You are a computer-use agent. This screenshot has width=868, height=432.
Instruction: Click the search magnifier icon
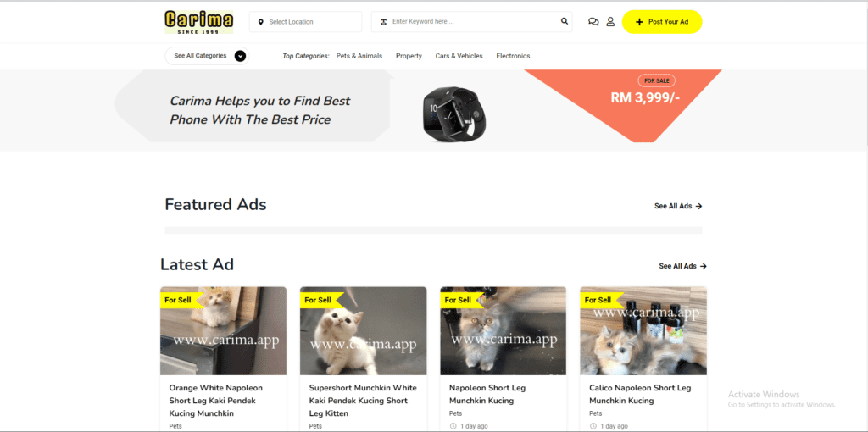[x=564, y=21]
